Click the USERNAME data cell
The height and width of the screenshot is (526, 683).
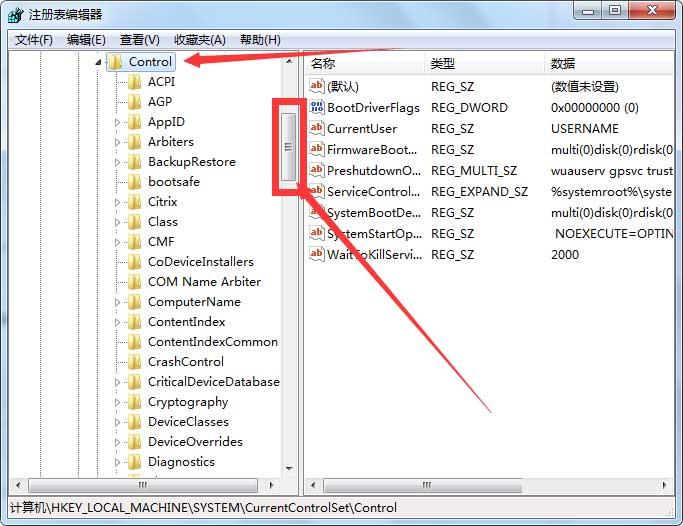coord(585,128)
